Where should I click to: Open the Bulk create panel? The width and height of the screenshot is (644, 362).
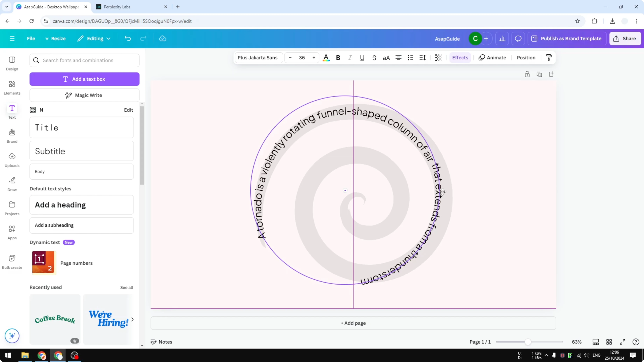[12, 261]
